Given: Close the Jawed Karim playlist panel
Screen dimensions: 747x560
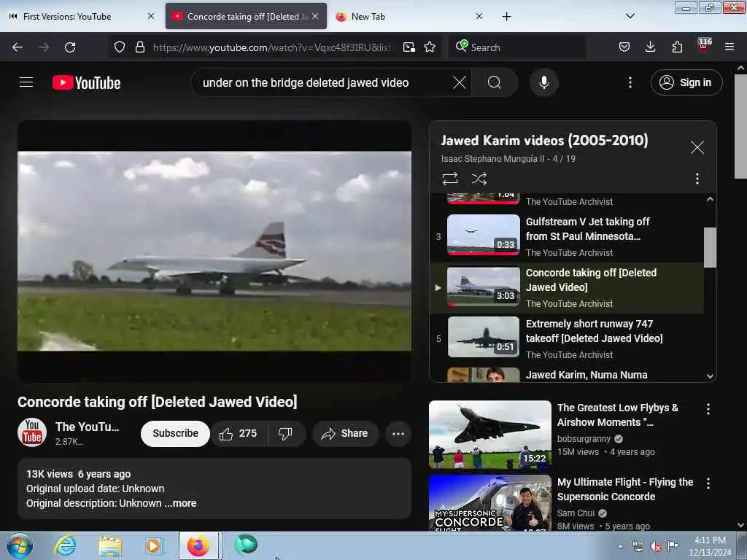Looking at the screenshot, I should [697, 147].
